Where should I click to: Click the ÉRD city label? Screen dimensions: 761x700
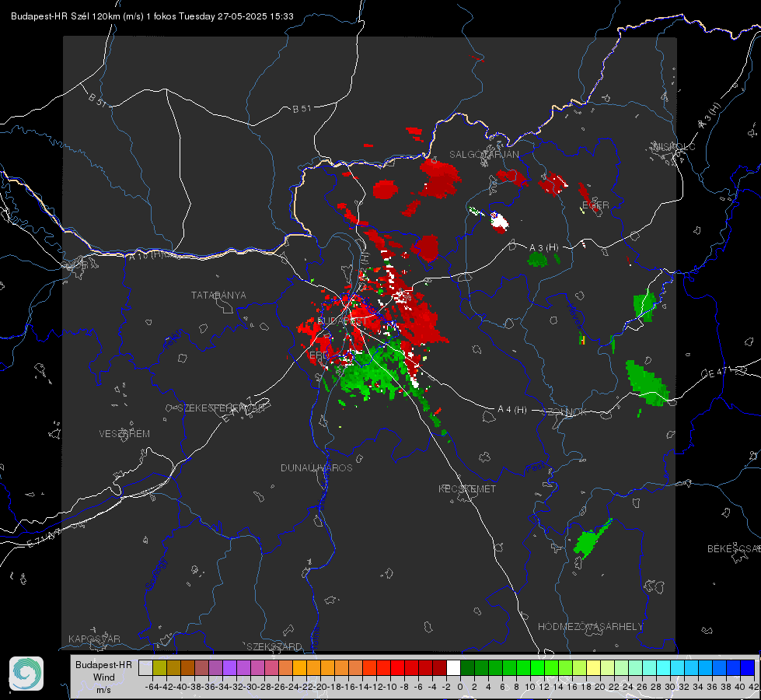click(x=319, y=355)
